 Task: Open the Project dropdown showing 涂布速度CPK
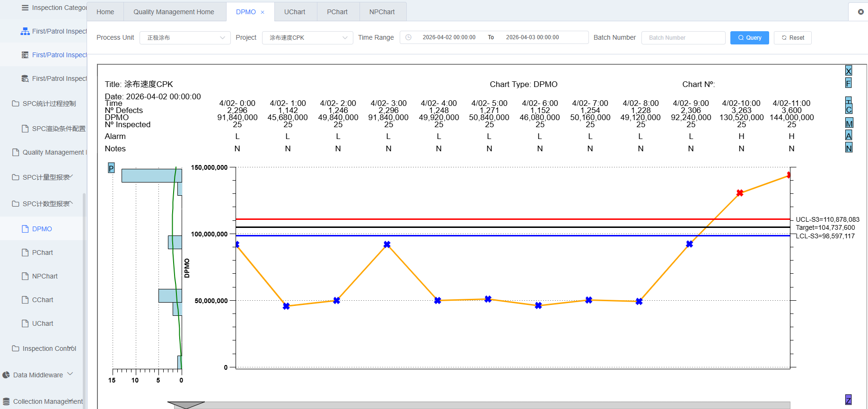[307, 38]
